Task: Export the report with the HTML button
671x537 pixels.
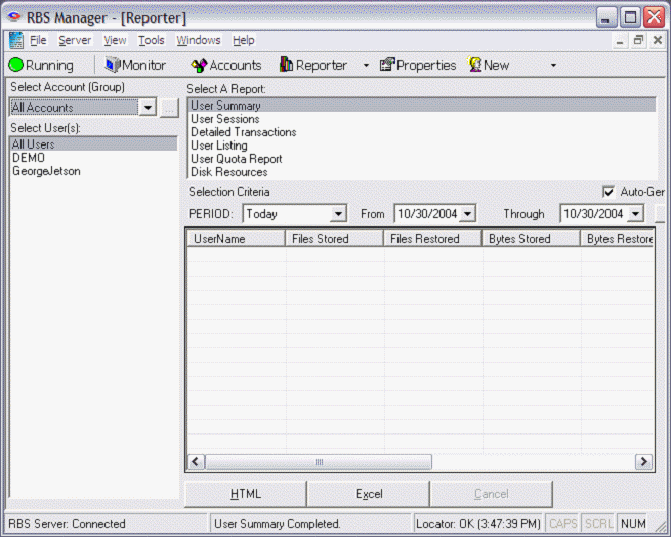Action: click(x=245, y=494)
